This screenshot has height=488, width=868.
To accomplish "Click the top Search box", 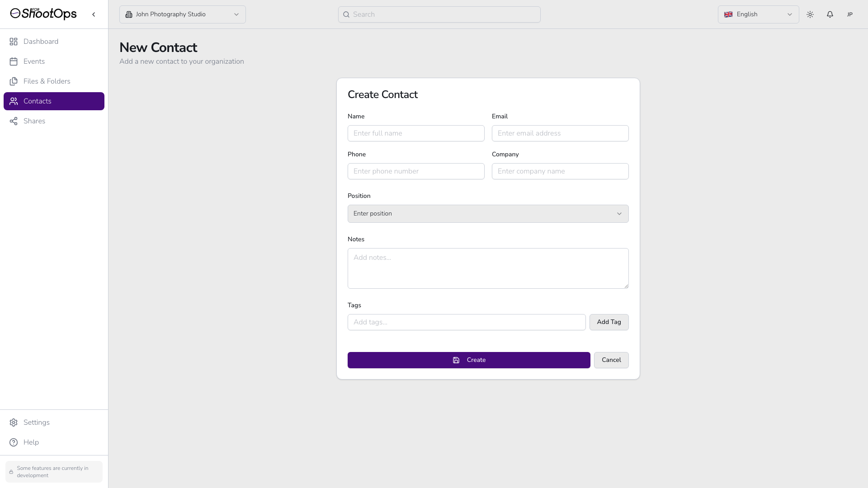I will coord(439,14).
